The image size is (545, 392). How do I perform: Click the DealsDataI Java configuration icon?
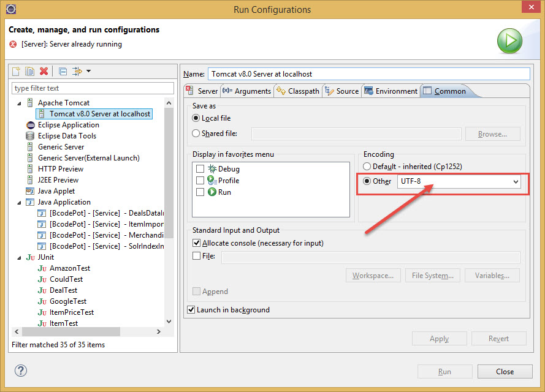tap(42, 213)
